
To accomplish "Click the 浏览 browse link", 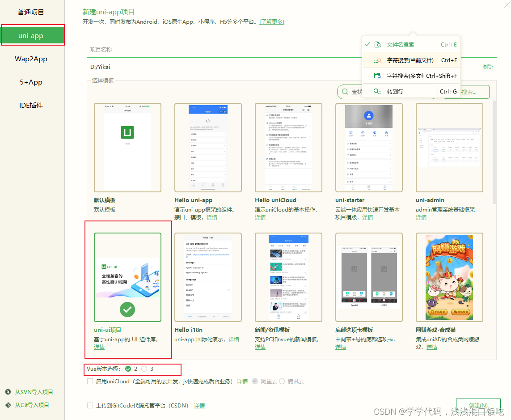I will 488,67.
